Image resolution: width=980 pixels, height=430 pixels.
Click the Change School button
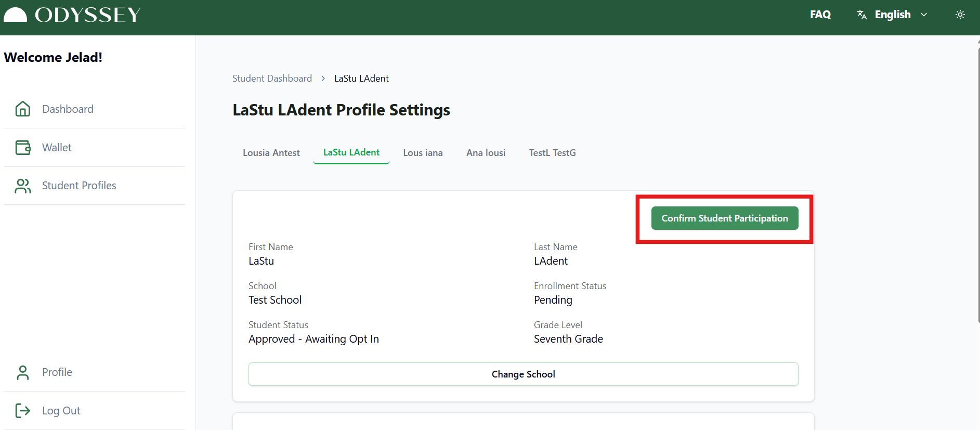[523, 374]
